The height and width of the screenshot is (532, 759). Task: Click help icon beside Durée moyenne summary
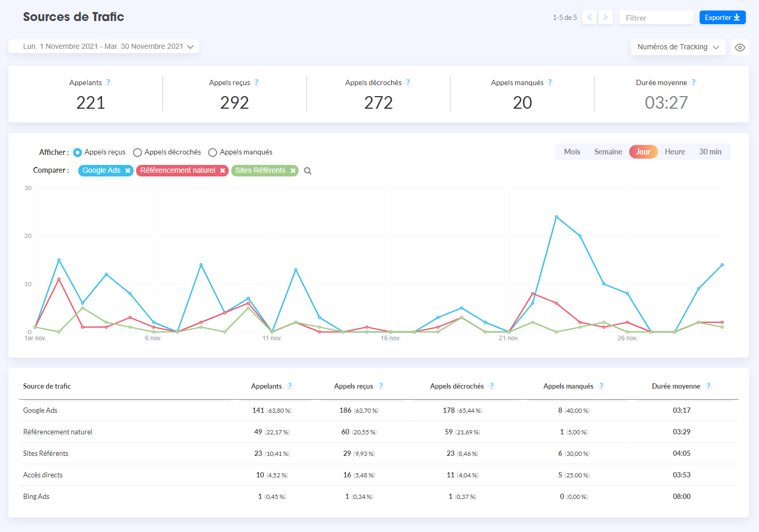[x=693, y=82]
